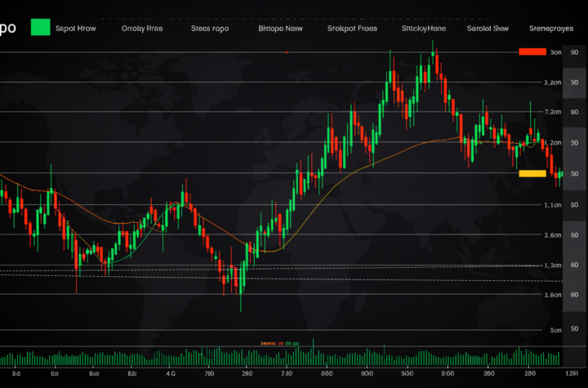Click the 3,2on price axis label
Viewport: 588px width, 388px height.
[552, 83]
